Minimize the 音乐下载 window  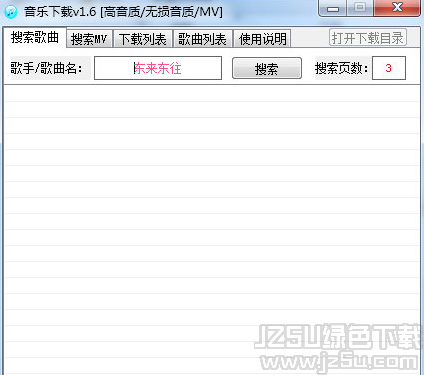click(333, 8)
